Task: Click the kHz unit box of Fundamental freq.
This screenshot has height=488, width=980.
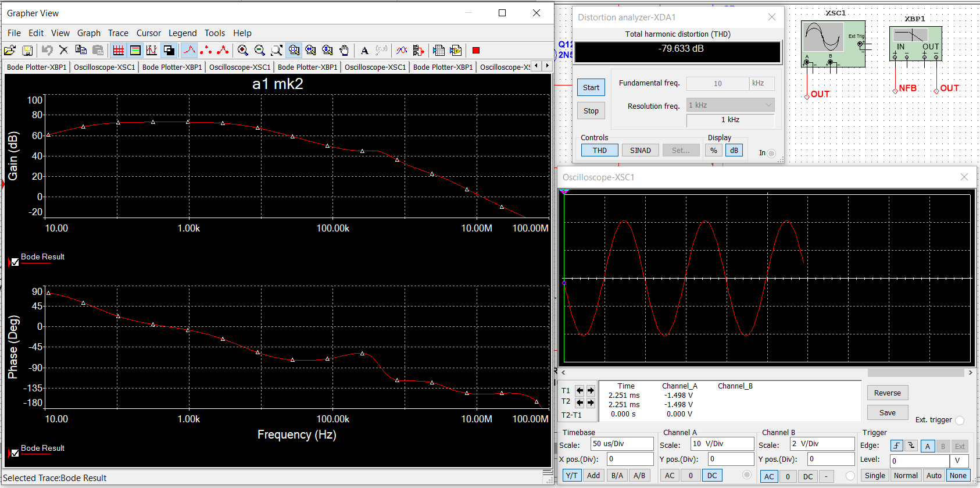Action: pyautogui.click(x=761, y=83)
